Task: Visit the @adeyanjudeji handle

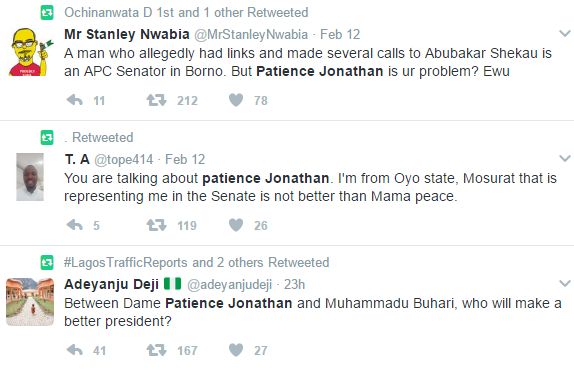Action: click(x=230, y=284)
